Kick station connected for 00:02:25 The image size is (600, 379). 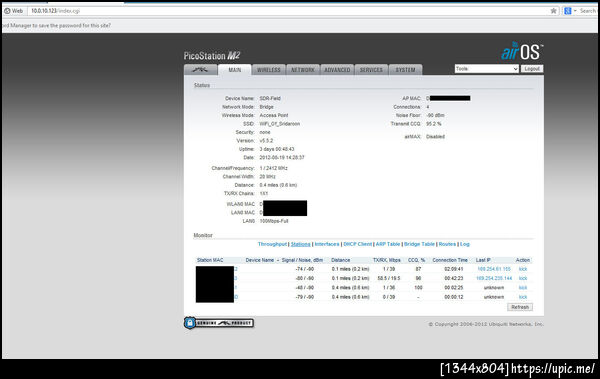click(523, 288)
